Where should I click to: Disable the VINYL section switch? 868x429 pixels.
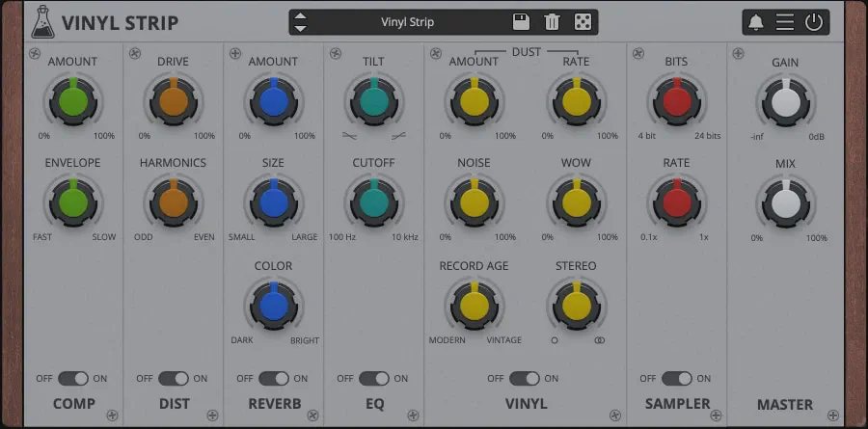coord(525,379)
